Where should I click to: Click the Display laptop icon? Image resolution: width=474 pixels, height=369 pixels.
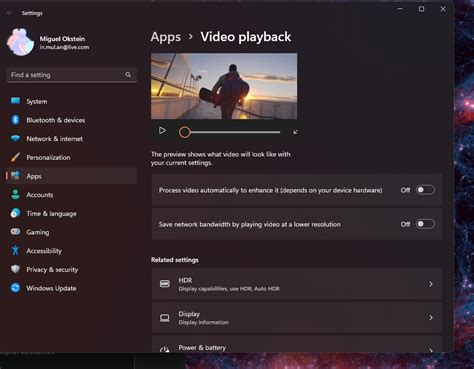(165, 318)
